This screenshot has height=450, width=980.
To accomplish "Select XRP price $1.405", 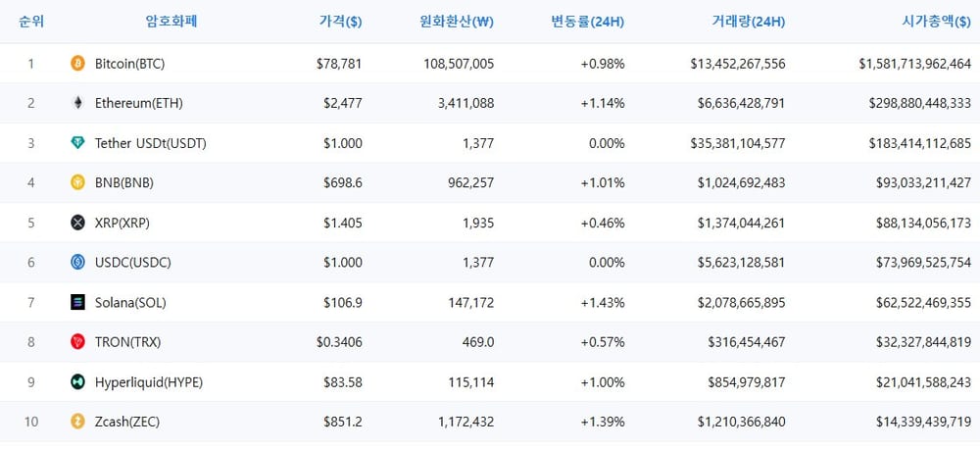I will [x=342, y=224].
